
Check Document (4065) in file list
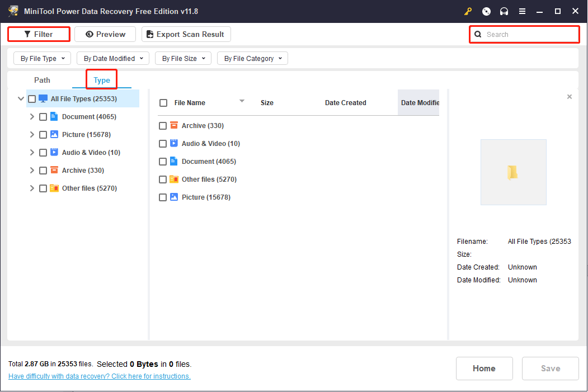(163, 162)
